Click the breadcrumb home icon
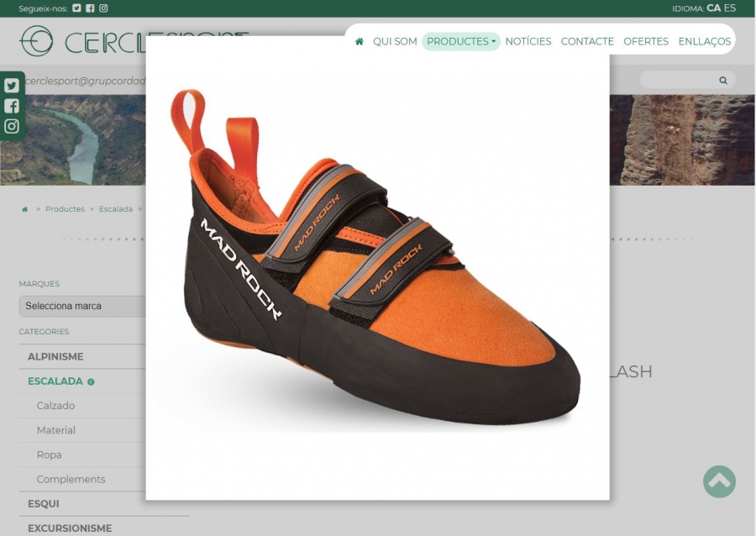756x536 pixels. click(25, 209)
